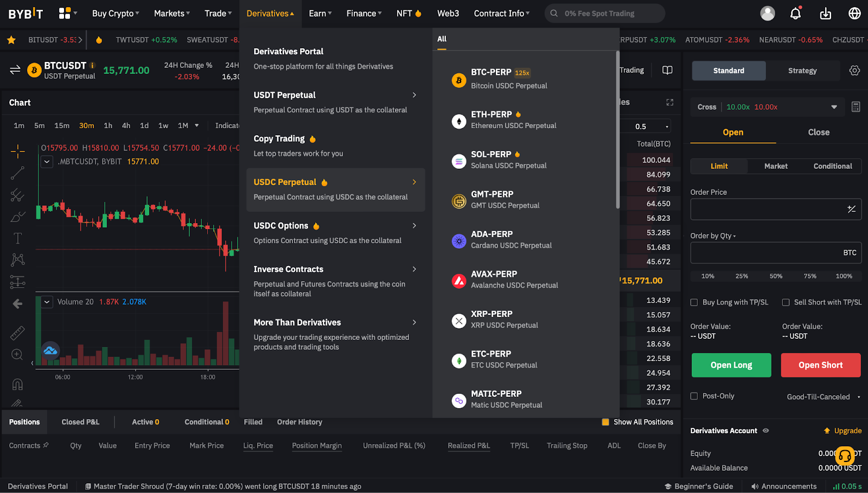
Task: Switch to the Strategy tab
Action: (802, 71)
